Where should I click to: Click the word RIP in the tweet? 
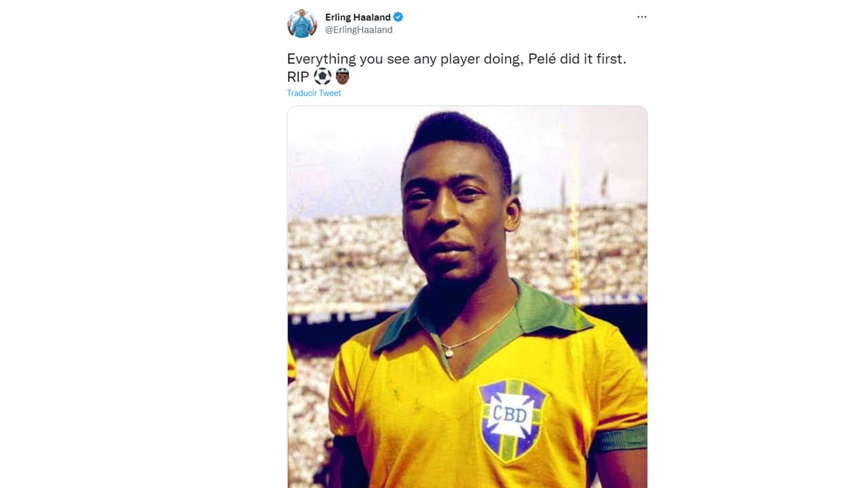pyautogui.click(x=298, y=77)
